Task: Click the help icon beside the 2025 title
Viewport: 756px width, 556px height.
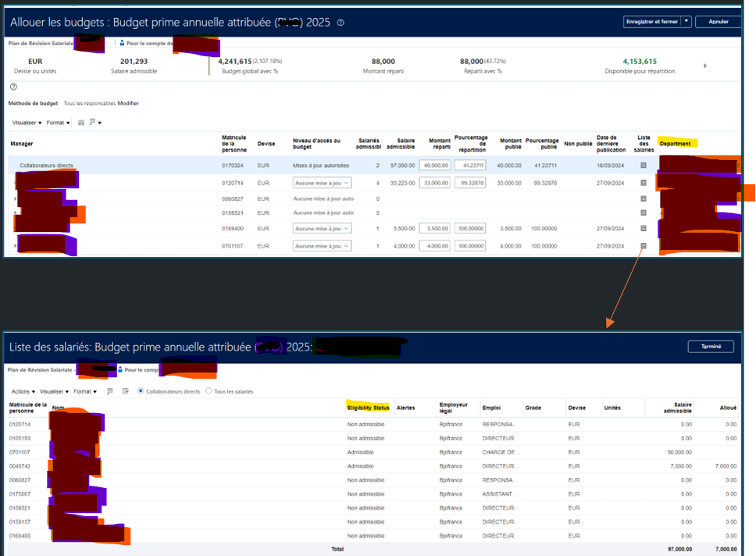Action: click(341, 23)
